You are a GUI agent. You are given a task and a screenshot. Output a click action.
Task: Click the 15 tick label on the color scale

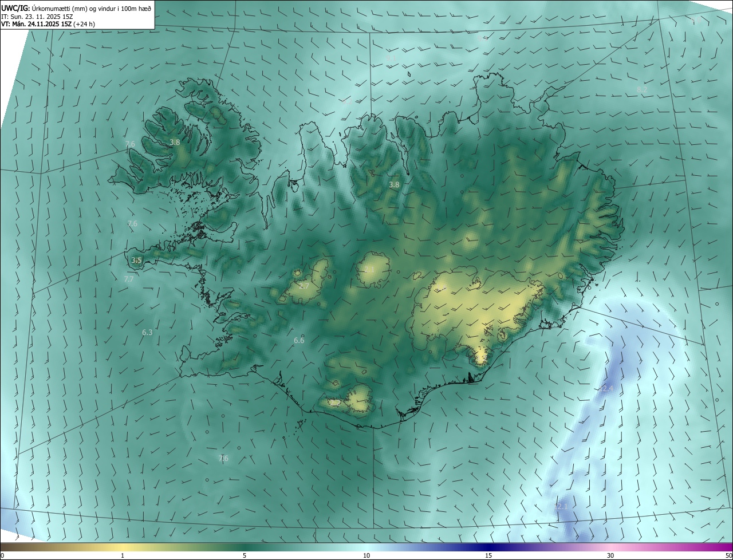[488, 555]
